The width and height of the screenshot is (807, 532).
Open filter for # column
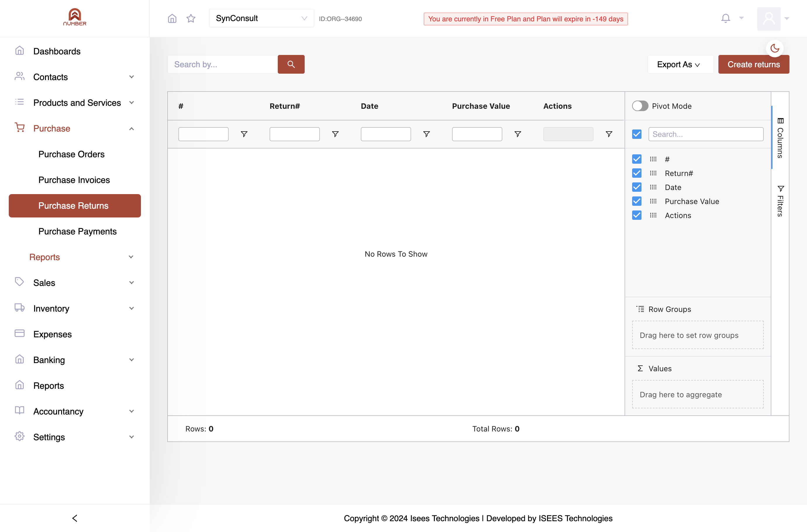244,134
